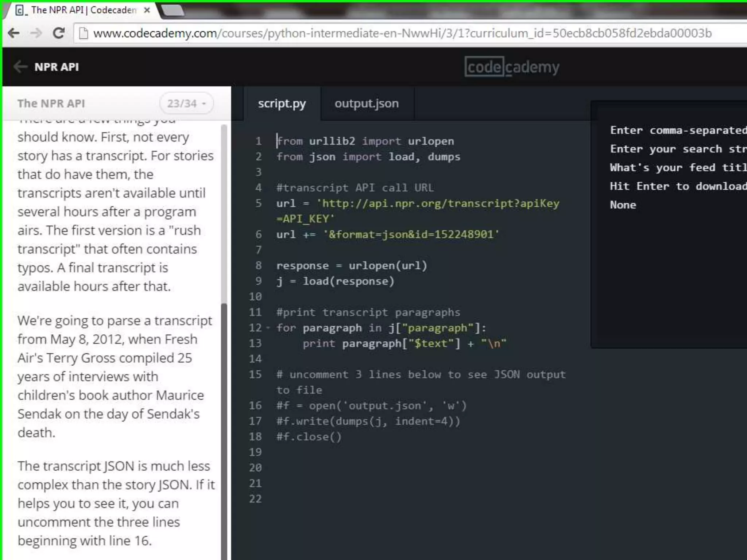Click the '&format=json&id=152248901' string
The height and width of the screenshot is (560, 747).
coord(411,234)
